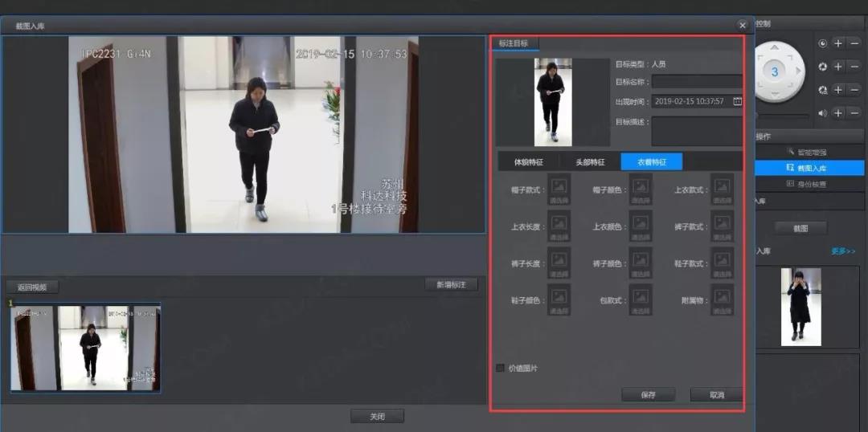This screenshot has height=432, width=868.
Task: Open the 鞋子颜色 image selector
Action: [x=559, y=300]
